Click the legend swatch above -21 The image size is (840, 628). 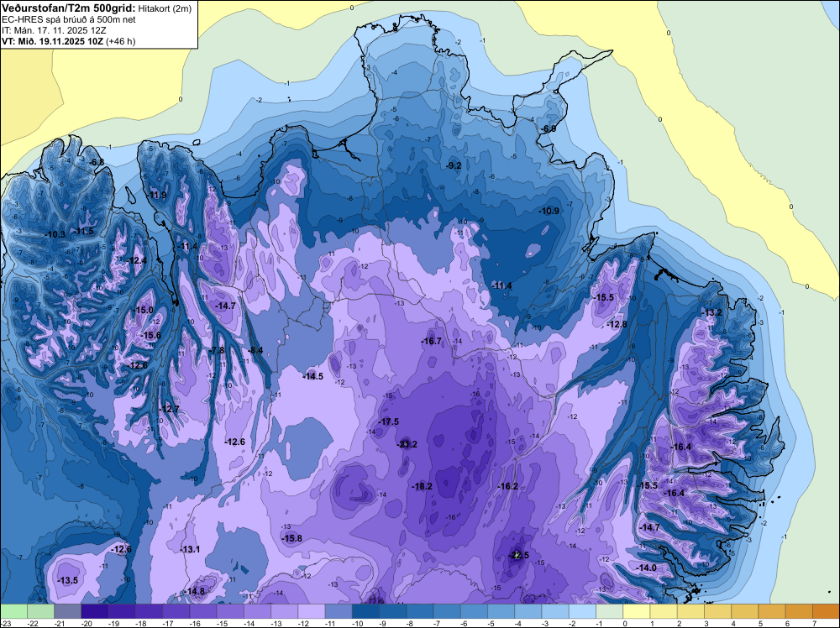(67, 611)
